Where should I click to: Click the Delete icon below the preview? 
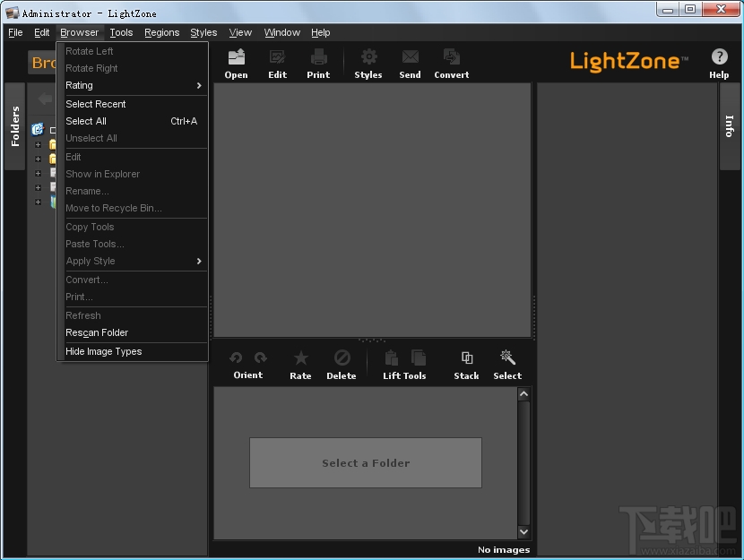coord(341,357)
